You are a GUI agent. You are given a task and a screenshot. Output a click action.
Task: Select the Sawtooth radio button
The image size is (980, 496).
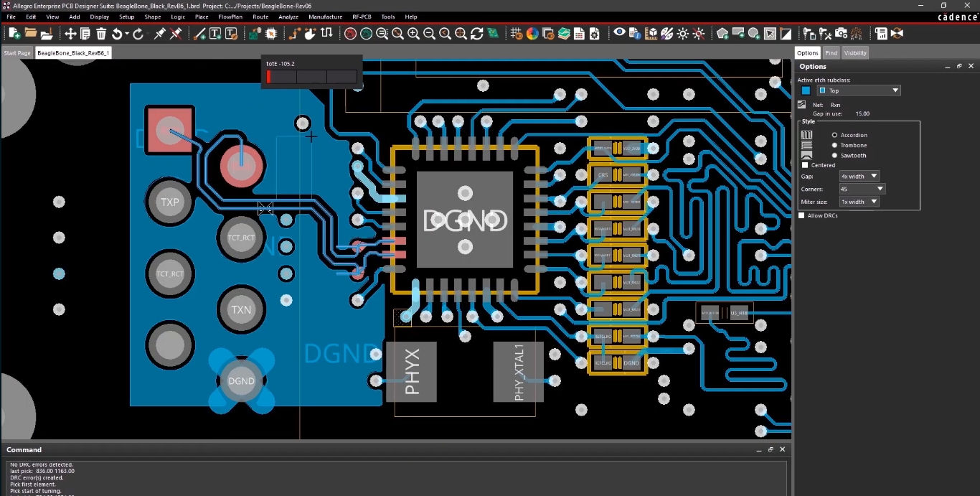click(x=834, y=155)
